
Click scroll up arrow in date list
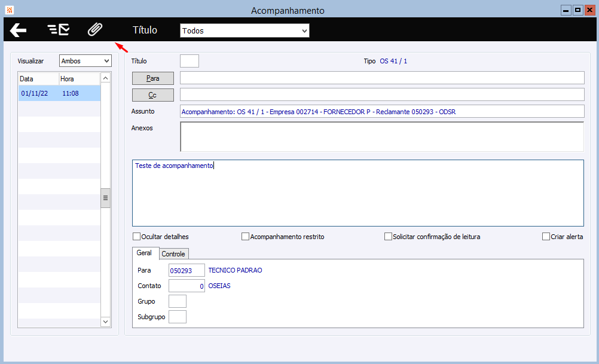pos(105,78)
